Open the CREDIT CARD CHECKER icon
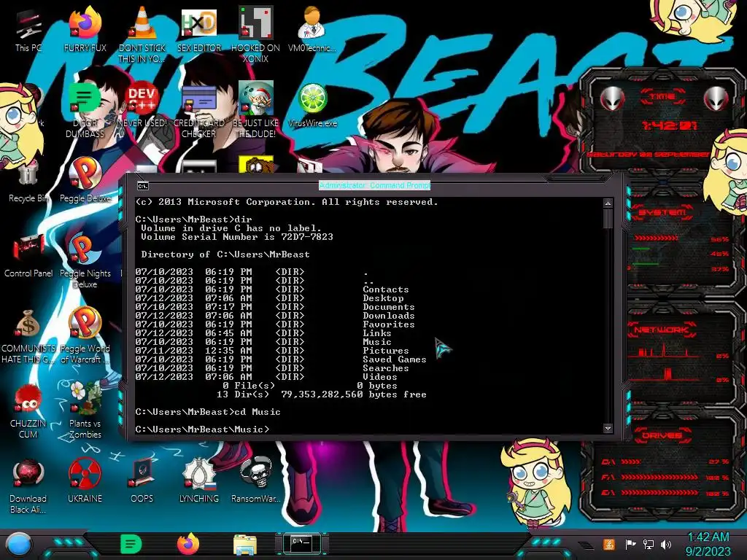 click(x=198, y=109)
